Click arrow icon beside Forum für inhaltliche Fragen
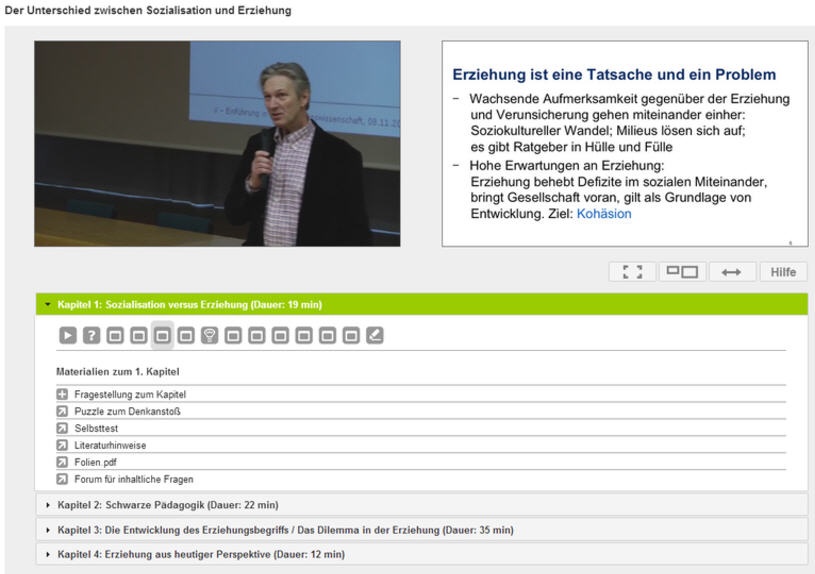Image resolution: width=815 pixels, height=574 pixels. pyautogui.click(x=62, y=479)
